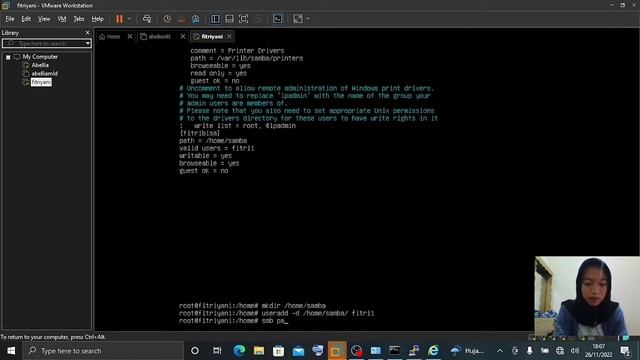
Task: Close the abelliamld tab
Action: 183,36
